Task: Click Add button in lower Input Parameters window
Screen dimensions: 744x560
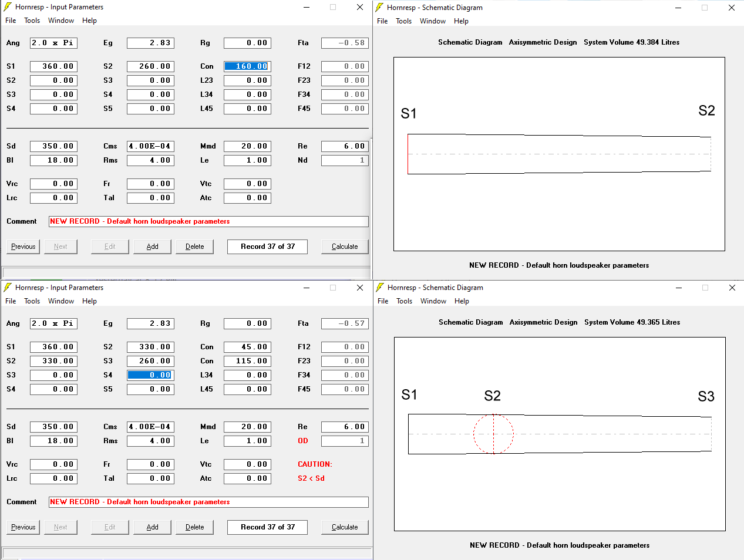Action: click(153, 527)
